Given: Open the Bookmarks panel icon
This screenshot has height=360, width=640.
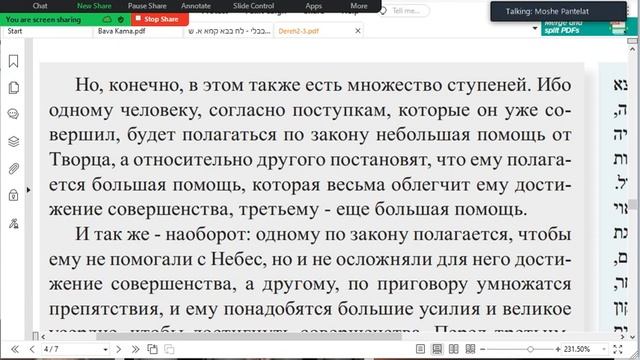Looking at the screenshot, I should [13, 61].
